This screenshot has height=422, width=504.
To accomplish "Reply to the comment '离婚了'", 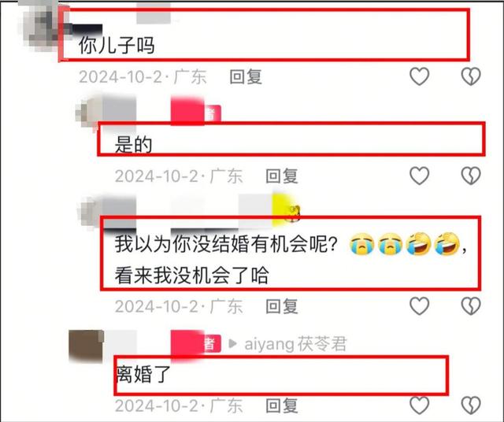I will click(x=282, y=405).
